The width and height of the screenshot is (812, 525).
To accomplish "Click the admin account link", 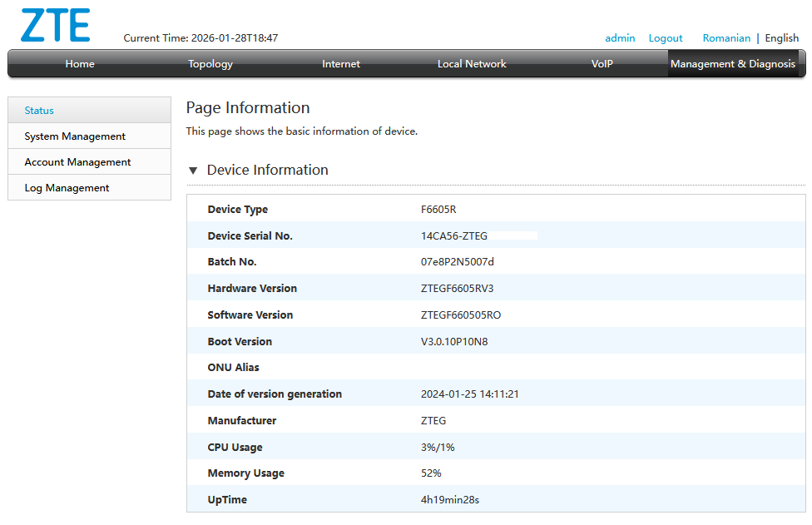I will (620, 37).
